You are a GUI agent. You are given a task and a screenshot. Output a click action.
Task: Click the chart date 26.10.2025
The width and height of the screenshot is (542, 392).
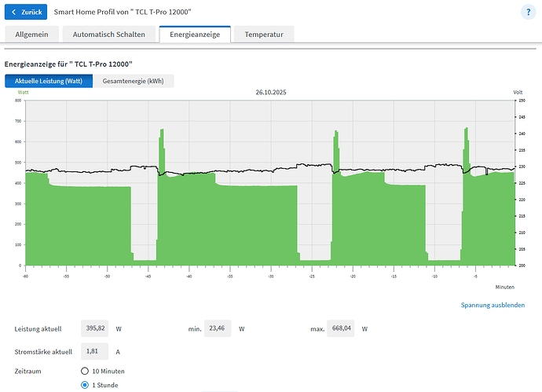[273, 92]
